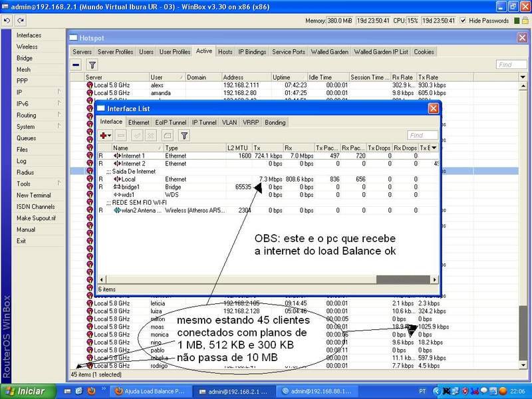Screen dimensions: 532x399
Task: Open the PPP menu item
Action: point(22,80)
